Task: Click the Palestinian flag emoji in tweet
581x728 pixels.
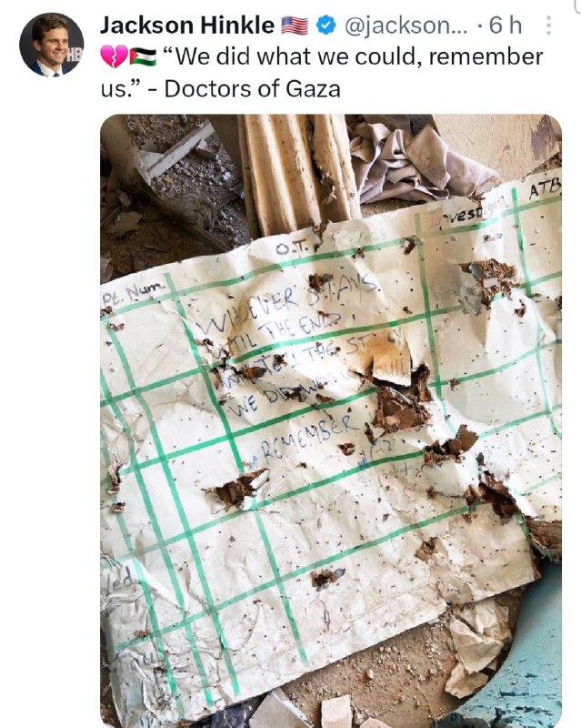Action: click(x=143, y=56)
